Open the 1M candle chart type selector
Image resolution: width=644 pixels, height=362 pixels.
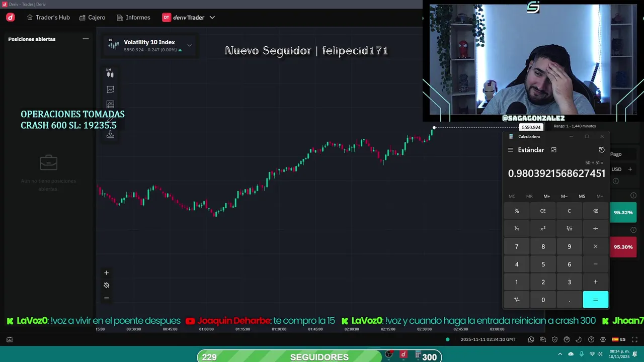110,73
